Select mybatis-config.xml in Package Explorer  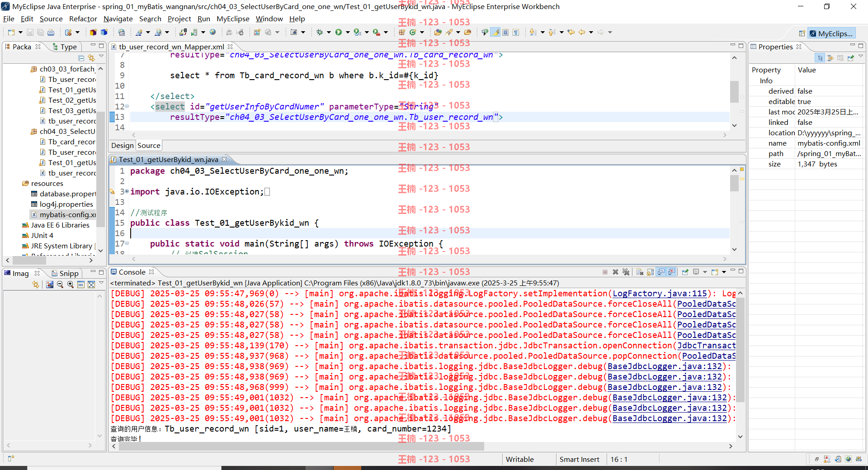click(x=64, y=214)
